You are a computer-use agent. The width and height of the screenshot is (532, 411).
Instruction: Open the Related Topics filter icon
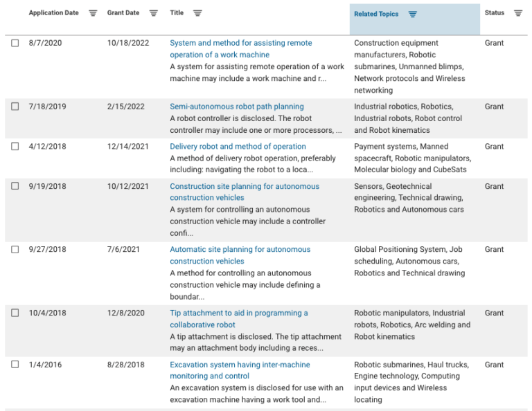[413, 15]
